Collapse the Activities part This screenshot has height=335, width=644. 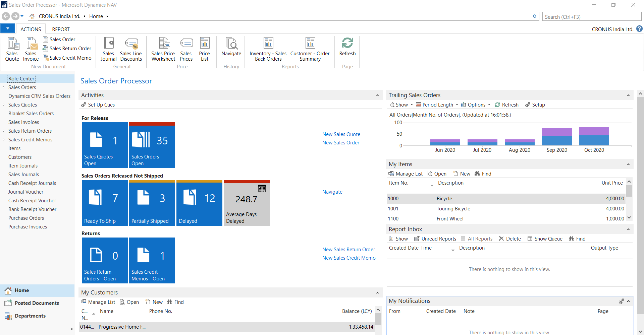pos(377,95)
